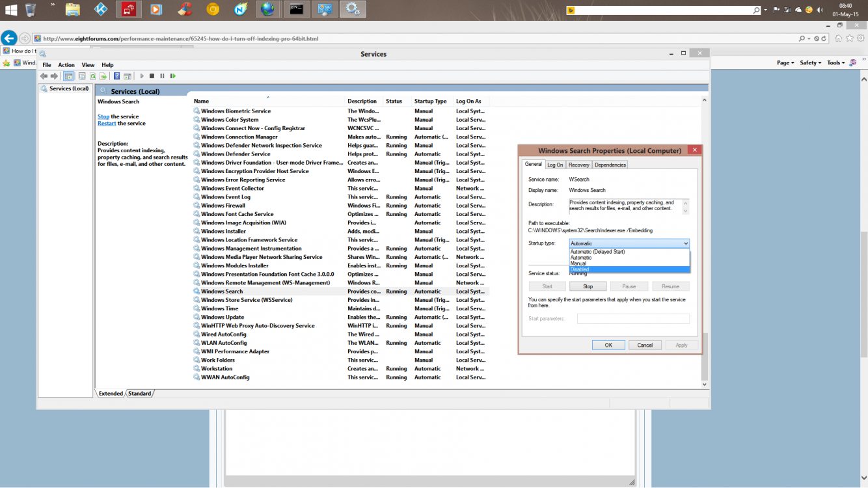Click OK in Windows Search Properties
This screenshot has width=868, height=488.
point(608,345)
